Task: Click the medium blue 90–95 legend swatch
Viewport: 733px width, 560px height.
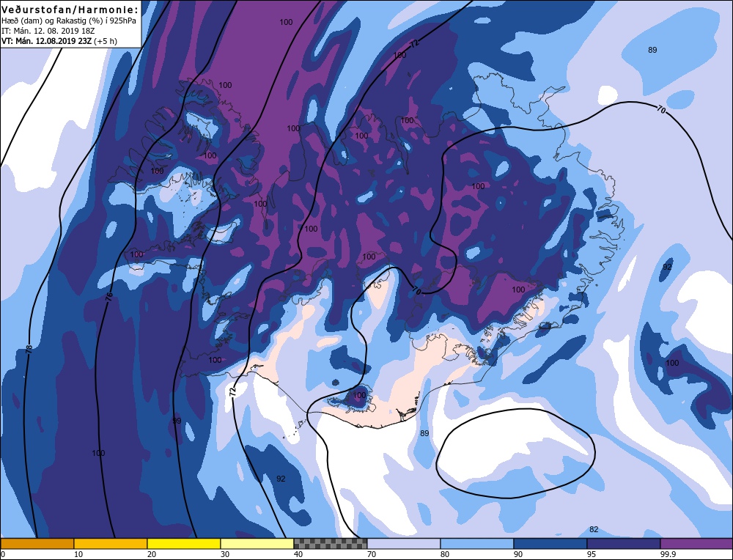Action: coord(550,543)
